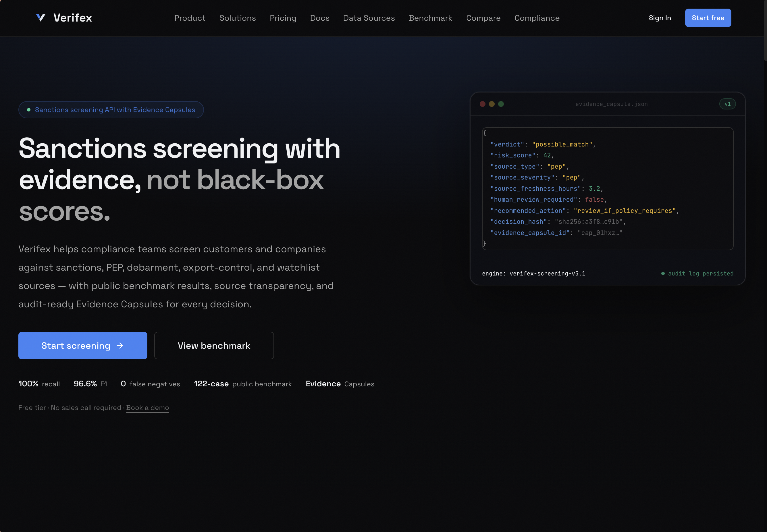Click the yellow dot in code window

[x=492, y=104]
